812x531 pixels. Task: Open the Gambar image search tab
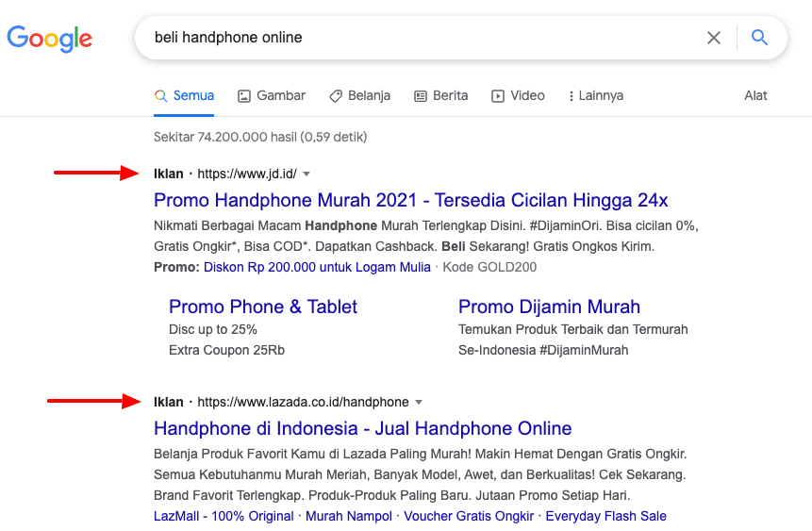point(272,95)
